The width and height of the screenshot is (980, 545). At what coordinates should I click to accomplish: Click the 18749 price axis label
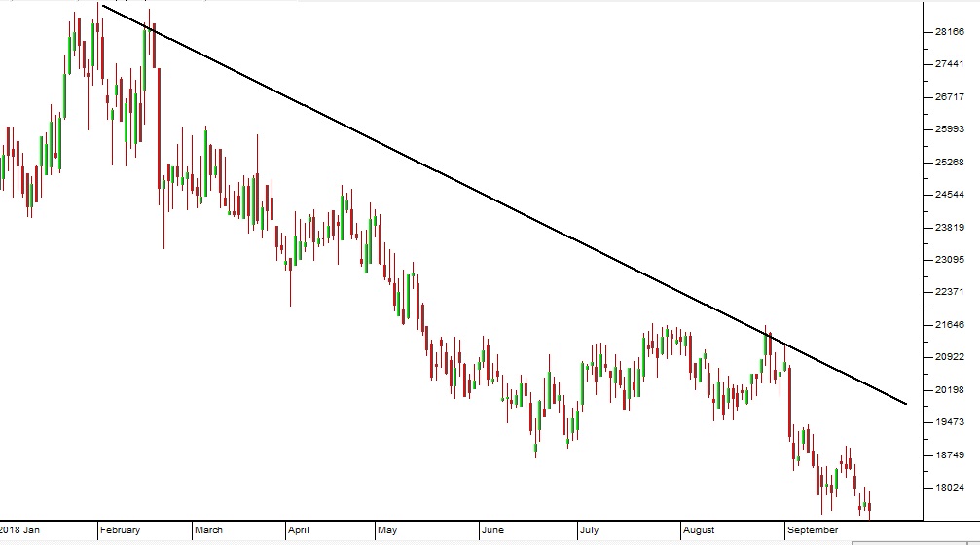pyautogui.click(x=950, y=455)
